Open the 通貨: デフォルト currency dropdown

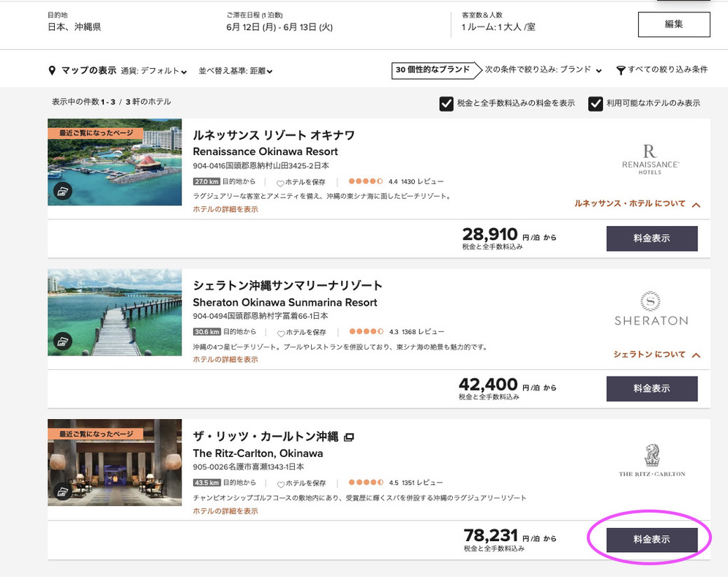(154, 71)
